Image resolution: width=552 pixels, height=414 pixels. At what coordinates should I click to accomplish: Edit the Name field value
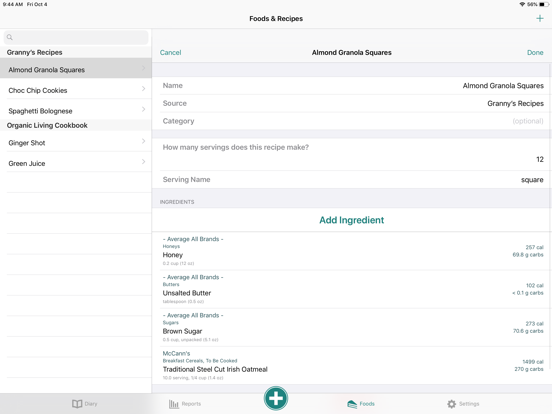pyautogui.click(x=503, y=86)
